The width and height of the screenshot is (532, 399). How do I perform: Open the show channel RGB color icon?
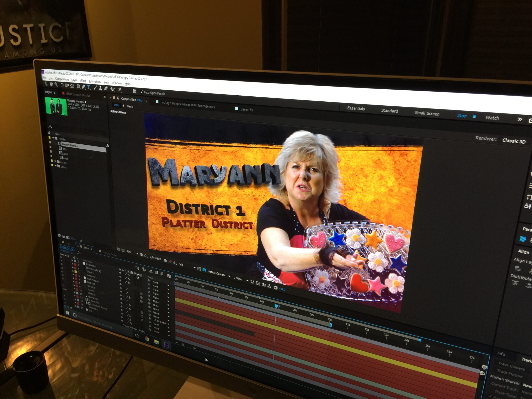[x=175, y=263]
